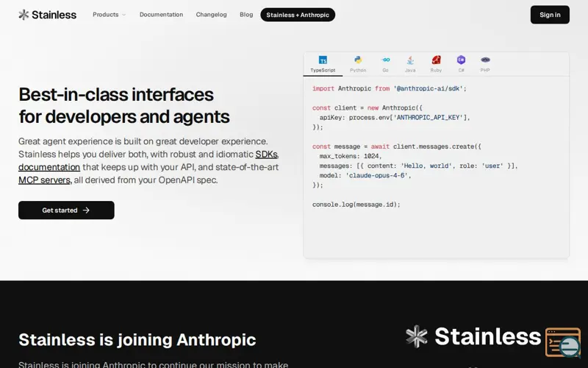Click the 'Best-in-class interfaces' headline
Viewport: 588px width, 368px height.
[x=116, y=94]
